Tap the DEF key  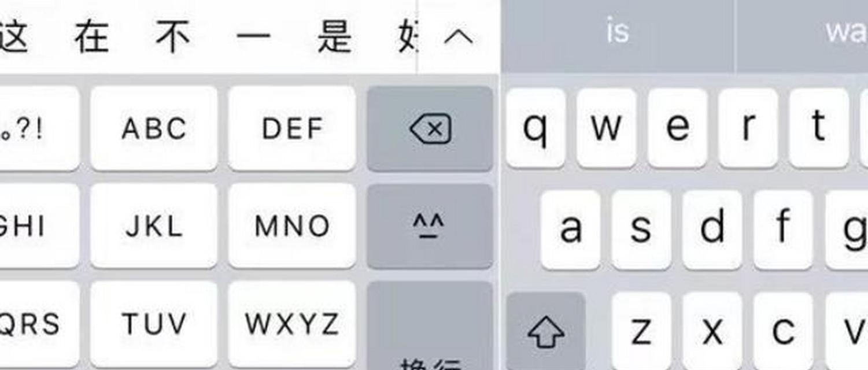coord(292,128)
